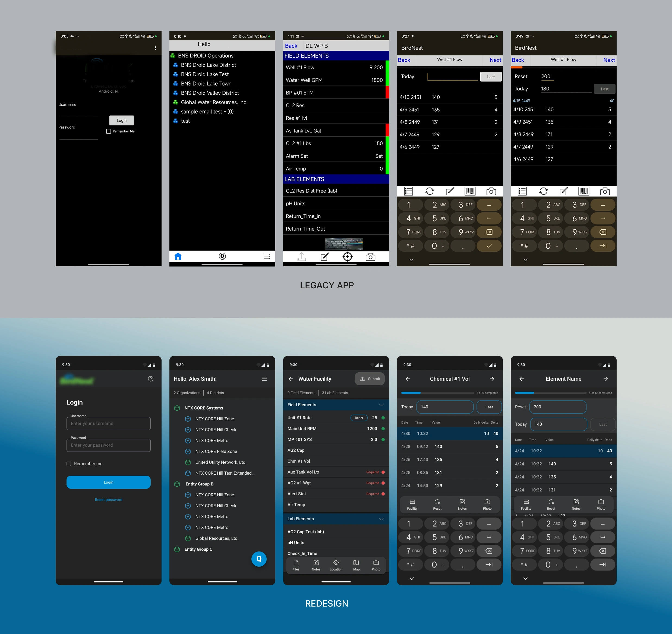Enable Remember me on the redesigned login
Screen dimensions: 672x634
click(x=69, y=464)
